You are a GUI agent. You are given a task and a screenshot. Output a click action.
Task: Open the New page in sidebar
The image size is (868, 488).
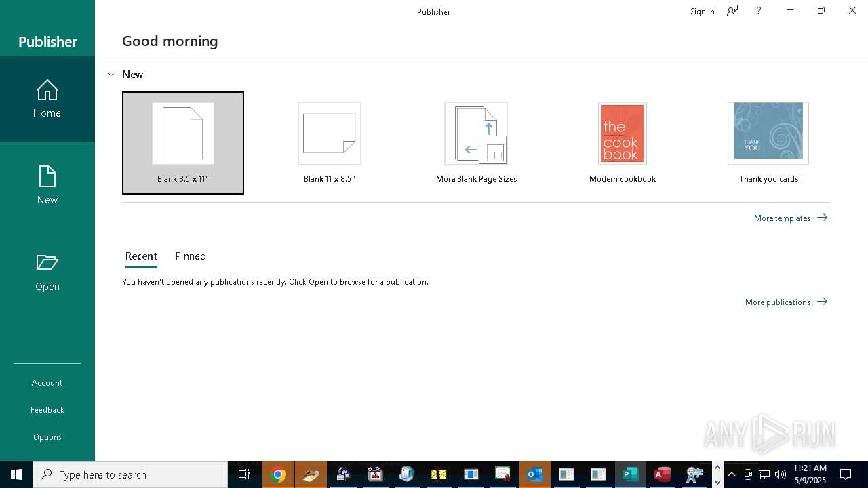(47, 186)
